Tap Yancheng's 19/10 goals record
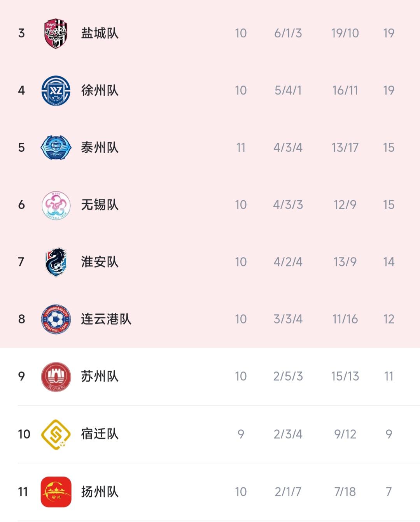This screenshot has height=522, width=420. click(345, 33)
